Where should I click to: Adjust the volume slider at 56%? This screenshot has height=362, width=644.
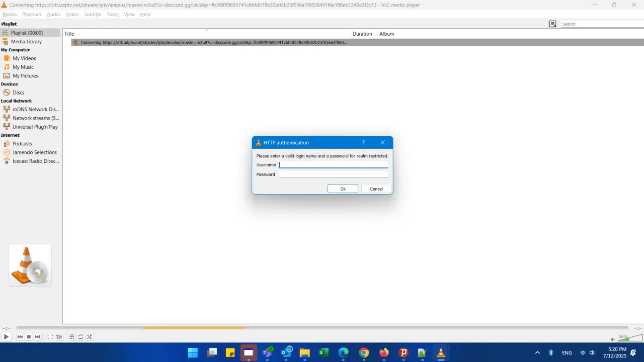point(630,338)
